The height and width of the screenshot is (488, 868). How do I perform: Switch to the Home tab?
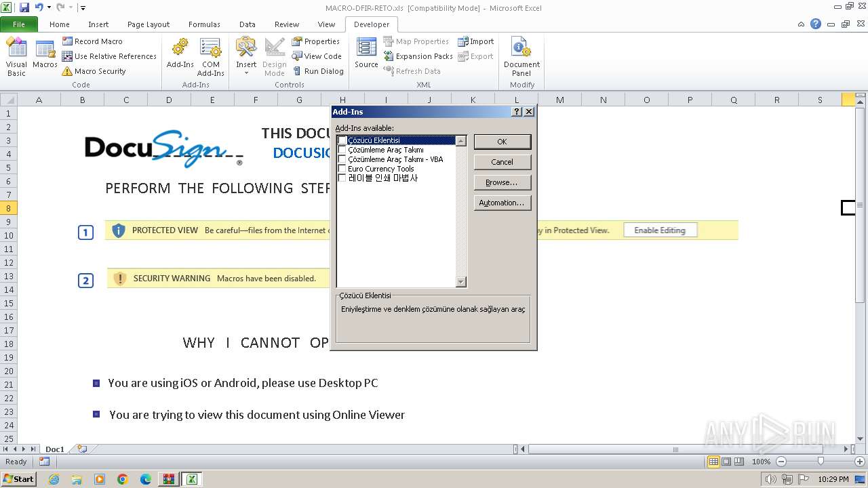(60, 24)
